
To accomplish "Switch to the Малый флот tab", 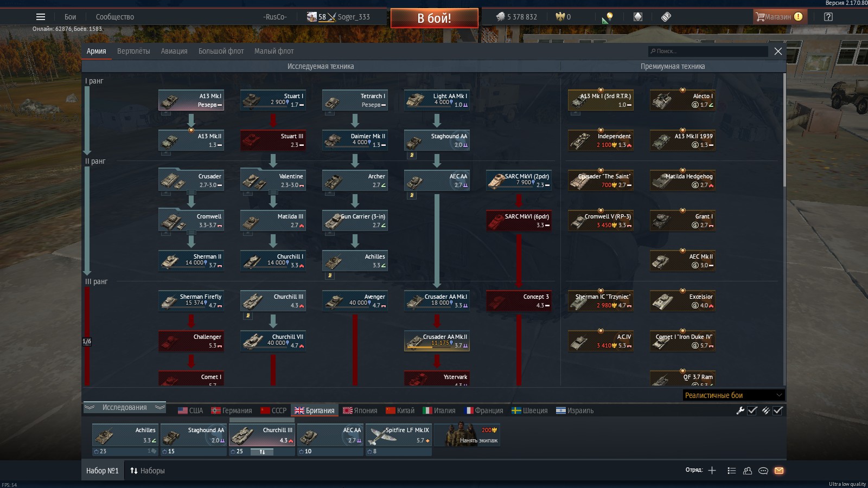I will click(274, 51).
